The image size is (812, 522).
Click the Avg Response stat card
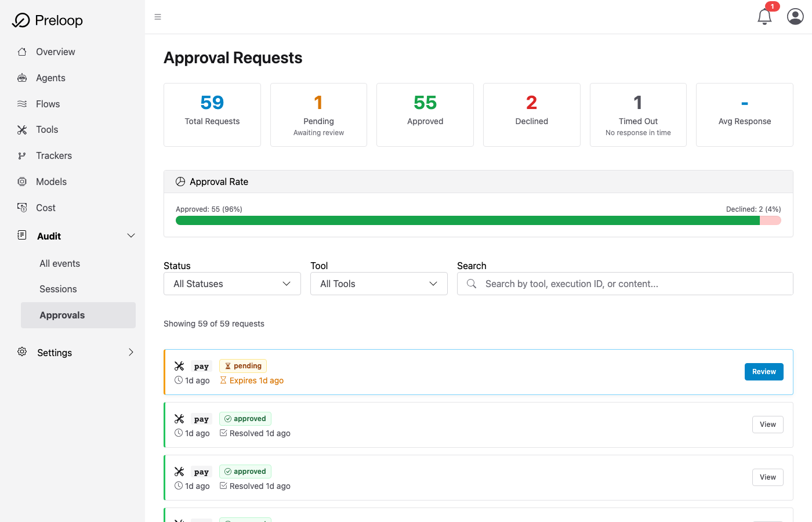coord(745,115)
